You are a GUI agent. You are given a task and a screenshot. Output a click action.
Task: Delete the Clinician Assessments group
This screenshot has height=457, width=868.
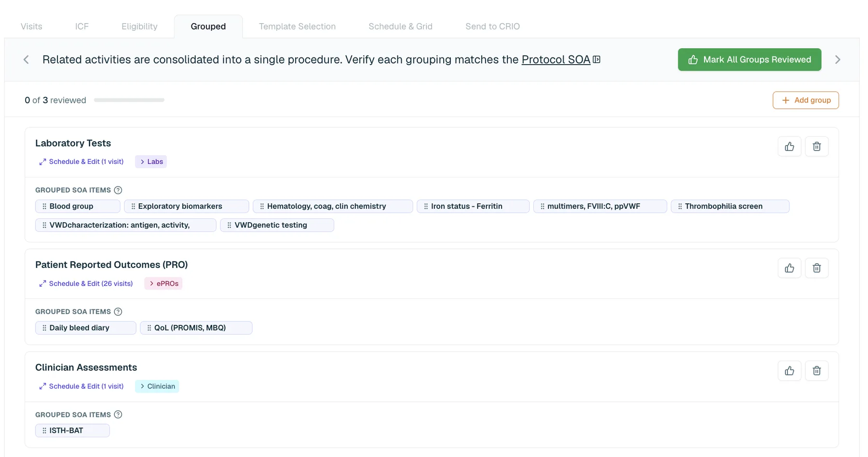tap(817, 371)
